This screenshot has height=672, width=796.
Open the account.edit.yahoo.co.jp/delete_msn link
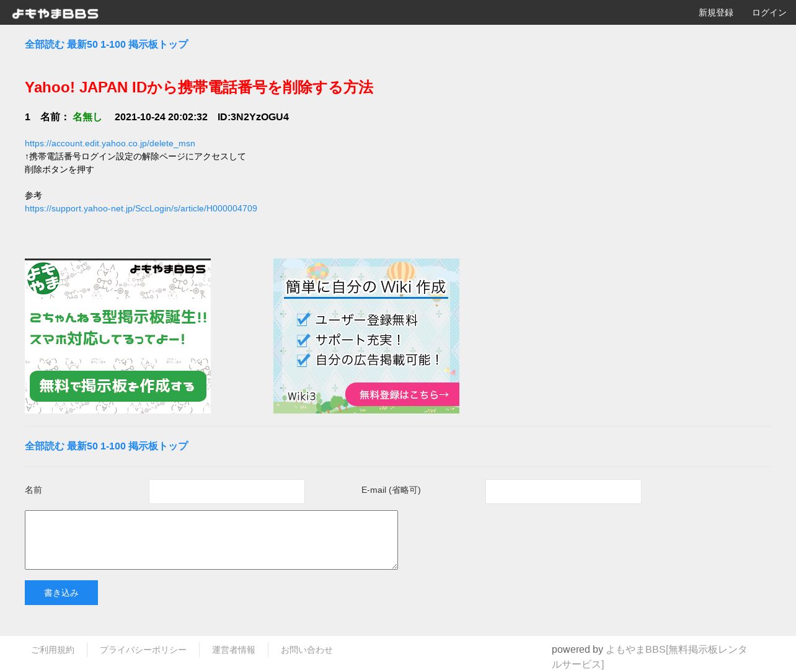pos(110,143)
